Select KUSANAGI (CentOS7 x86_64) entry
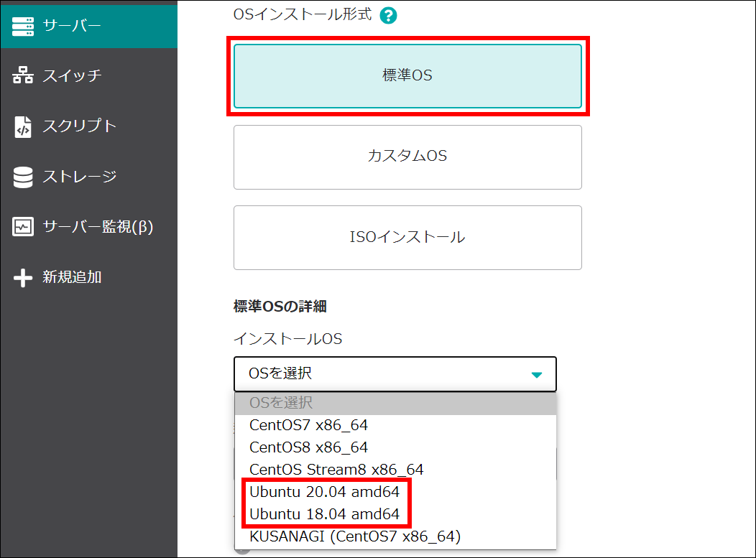The width and height of the screenshot is (756, 558). pyautogui.click(x=356, y=536)
